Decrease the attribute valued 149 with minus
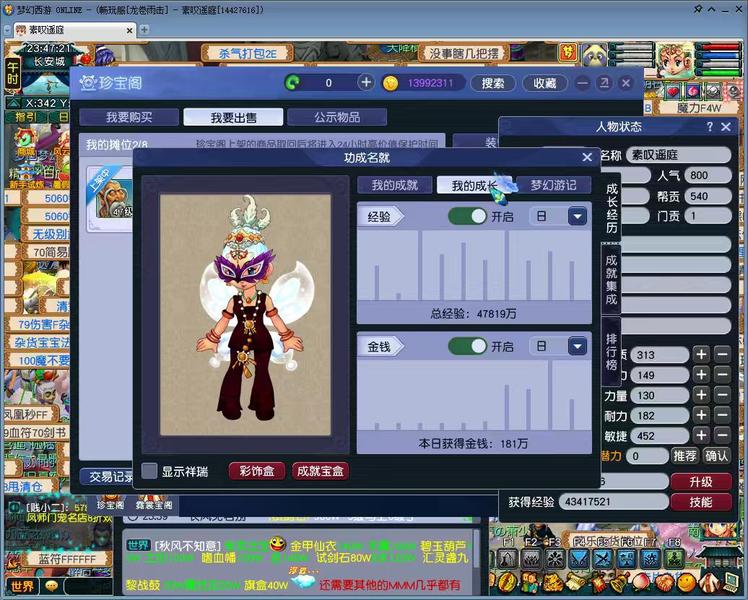The width and height of the screenshot is (748, 600). pyautogui.click(x=723, y=375)
